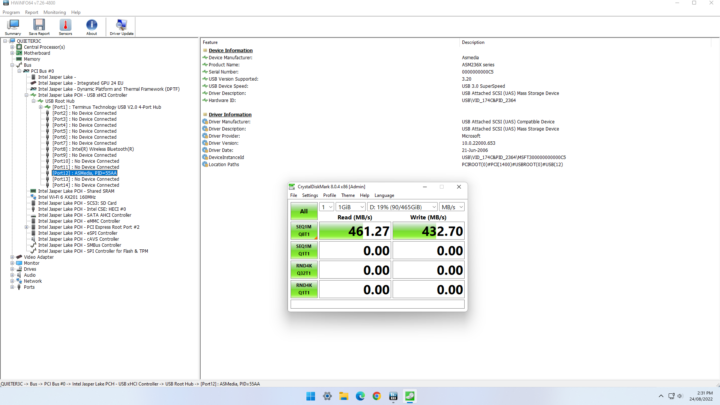Run the RND4K Q32T1 test button
This screenshot has width=720, height=405.
[304, 270]
